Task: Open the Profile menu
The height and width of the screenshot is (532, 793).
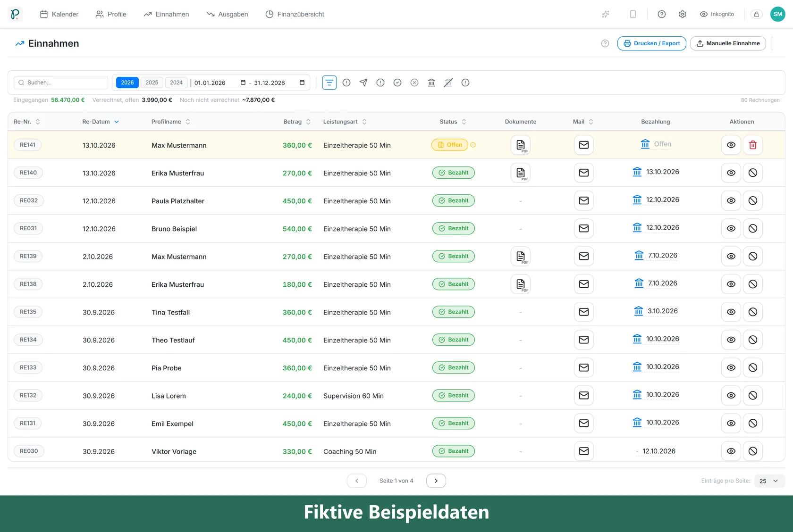Action: coord(111,14)
